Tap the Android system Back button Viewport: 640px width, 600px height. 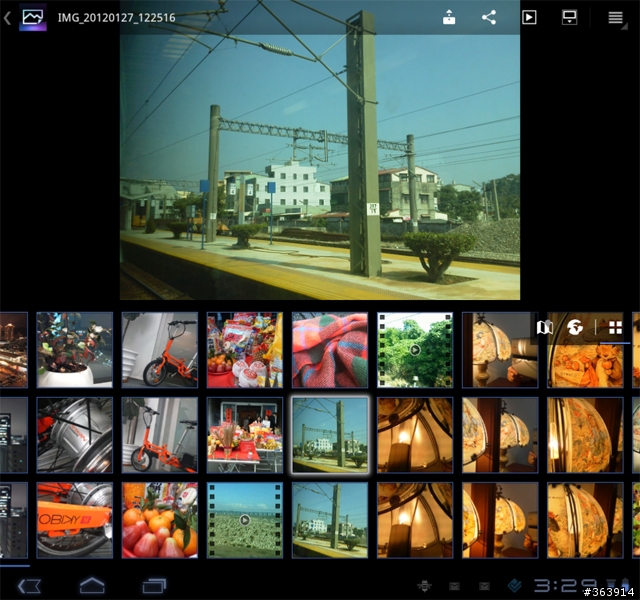(29, 587)
